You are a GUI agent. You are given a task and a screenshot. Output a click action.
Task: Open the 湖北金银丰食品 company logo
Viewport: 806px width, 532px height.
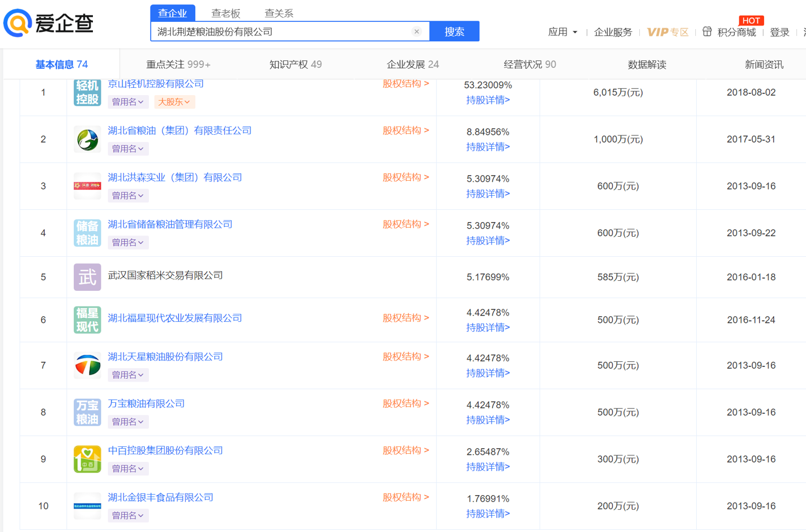(x=87, y=506)
